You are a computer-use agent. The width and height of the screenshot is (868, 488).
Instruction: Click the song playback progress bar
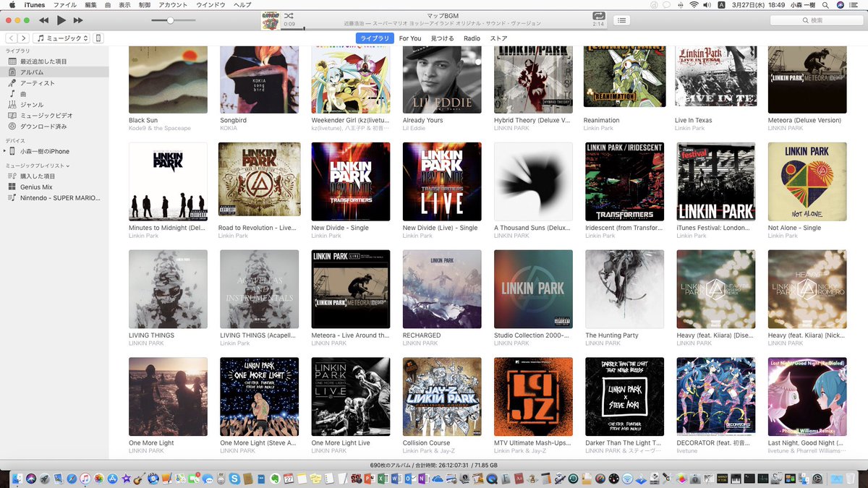(445, 29)
